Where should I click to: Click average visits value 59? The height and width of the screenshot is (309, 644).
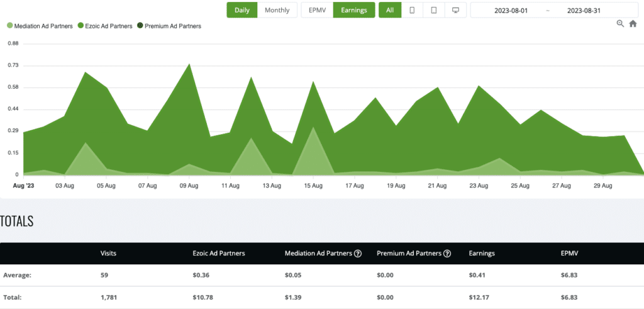104,275
